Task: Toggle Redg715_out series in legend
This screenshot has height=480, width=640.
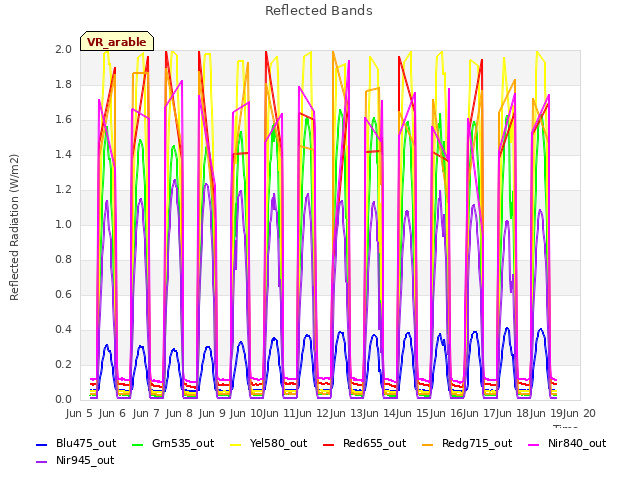Action: (x=467, y=443)
